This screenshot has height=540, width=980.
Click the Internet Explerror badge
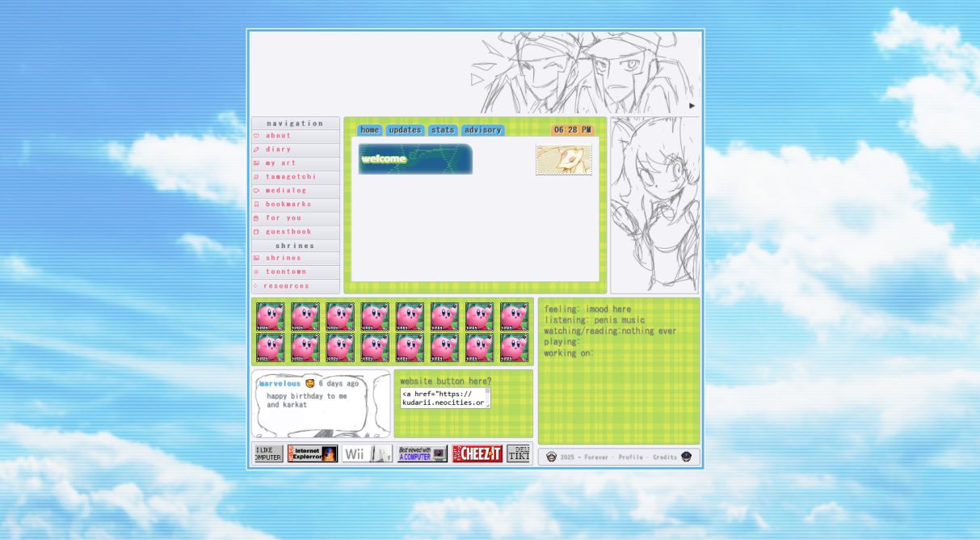point(312,454)
